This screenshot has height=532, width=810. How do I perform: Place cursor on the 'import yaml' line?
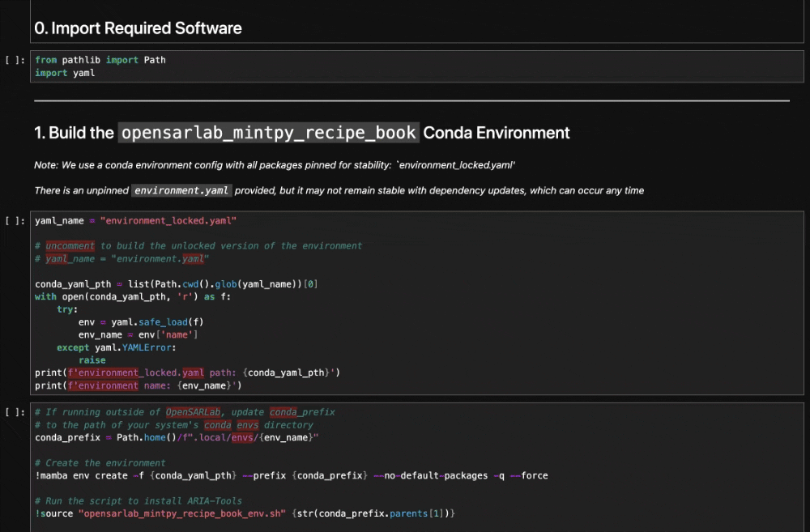(65, 73)
